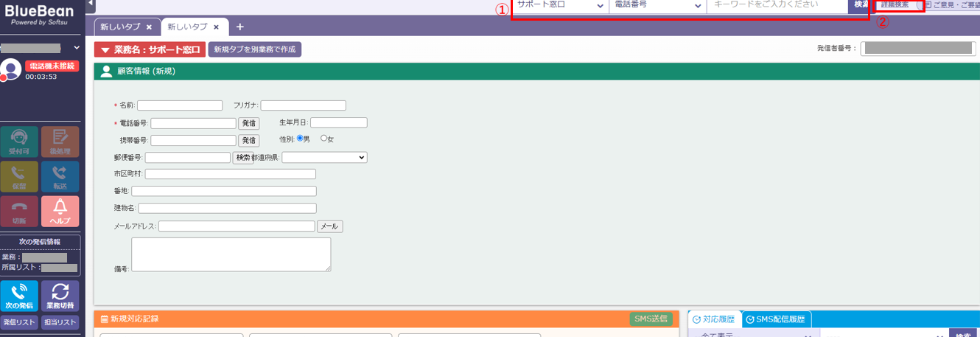Image resolution: width=980 pixels, height=337 pixels.
Task: Add a new tab with the plus button
Action: point(239,27)
